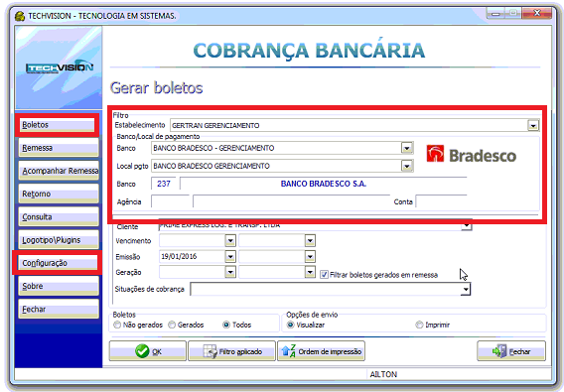
Task: Expand the Cliente dropdown arrow
Action: [466, 226]
